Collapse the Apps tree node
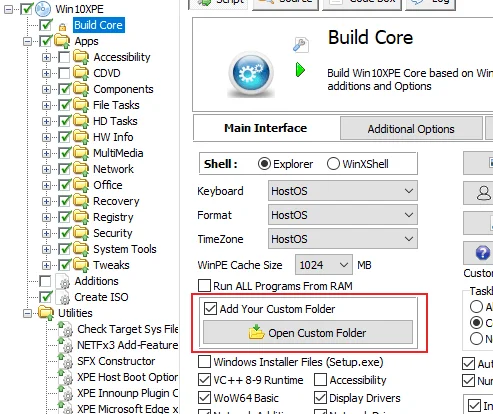This screenshot has width=493, height=414. [28, 41]
